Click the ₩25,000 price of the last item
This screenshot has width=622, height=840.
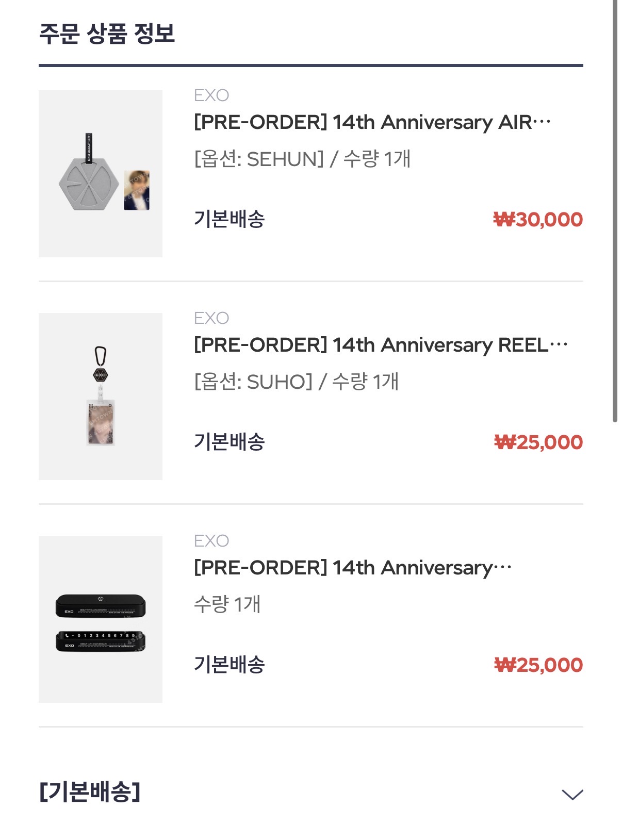[x=538, y=665]
